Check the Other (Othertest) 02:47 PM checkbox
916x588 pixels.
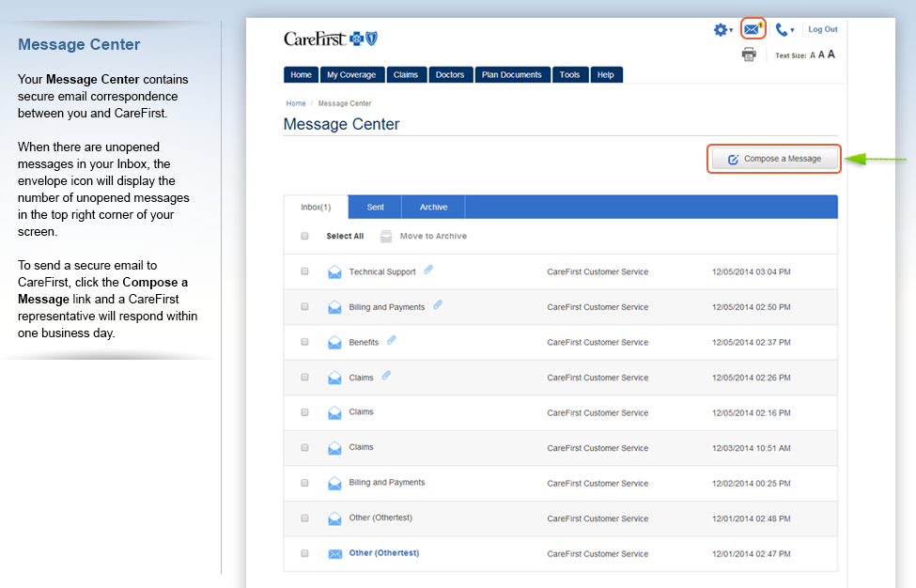click(x=304, y=553)
